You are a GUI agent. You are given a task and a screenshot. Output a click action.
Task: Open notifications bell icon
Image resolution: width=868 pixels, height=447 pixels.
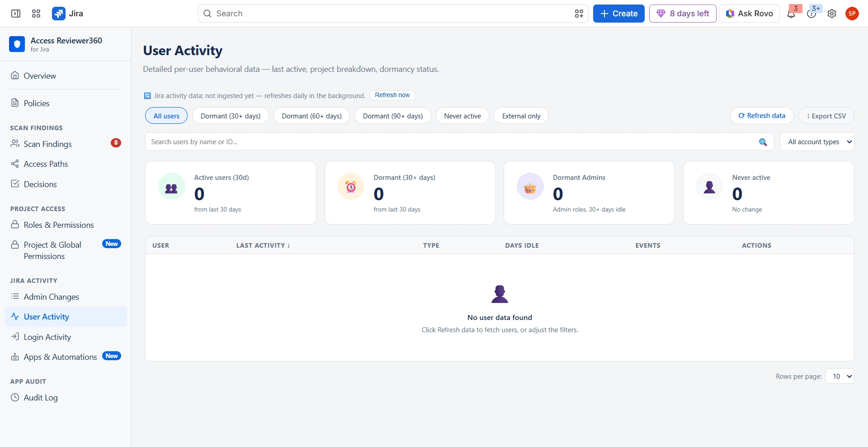tap(791, 14)
